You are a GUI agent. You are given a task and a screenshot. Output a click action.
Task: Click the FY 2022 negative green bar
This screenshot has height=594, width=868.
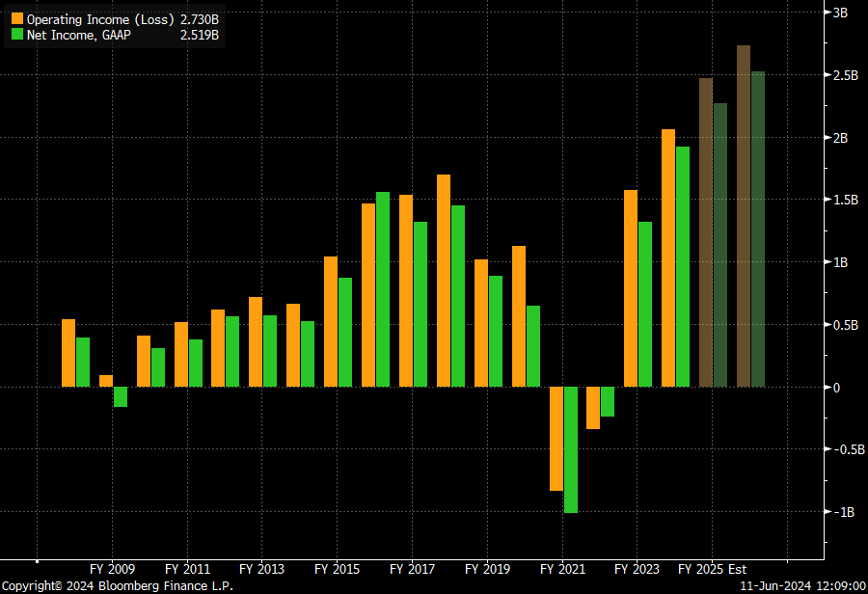[608, 402]
